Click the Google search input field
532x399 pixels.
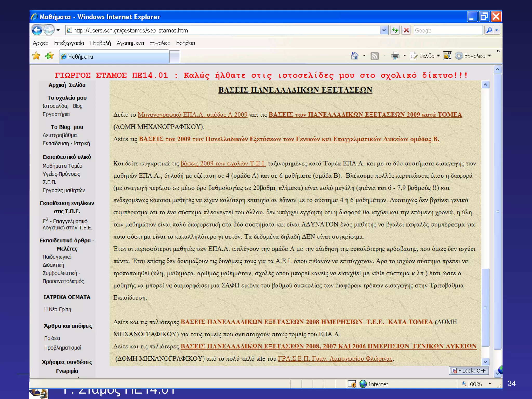[x=448, y=30]
